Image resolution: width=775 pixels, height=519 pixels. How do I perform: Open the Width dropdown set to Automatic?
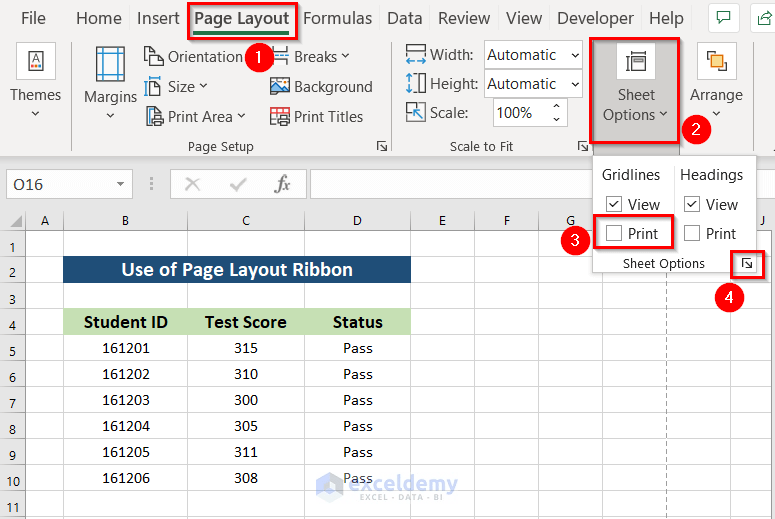coord(533,55)
